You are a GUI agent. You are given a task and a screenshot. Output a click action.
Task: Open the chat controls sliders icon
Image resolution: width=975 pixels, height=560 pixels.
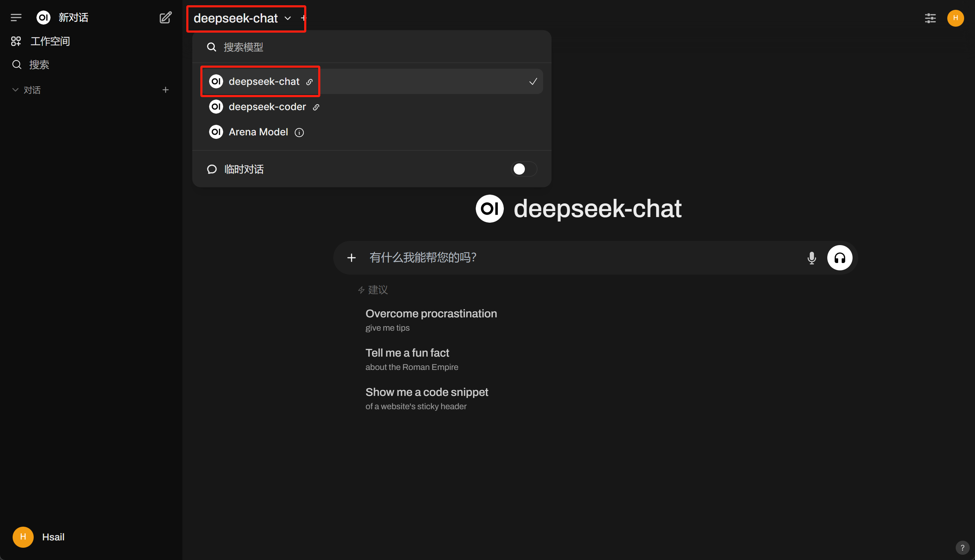[x=930, y=18]
